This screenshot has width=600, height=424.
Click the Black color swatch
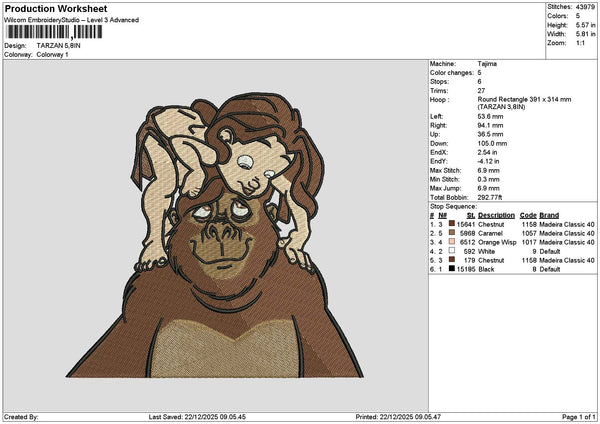point(452,269)
